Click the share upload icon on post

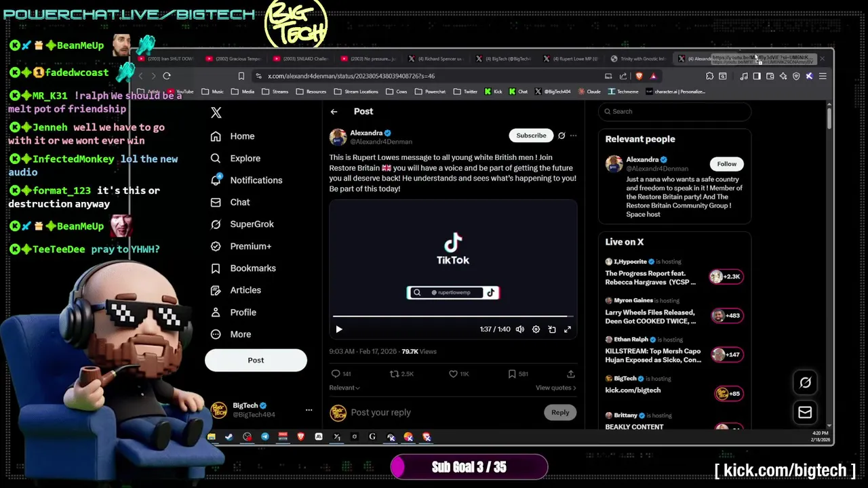[x=571, y=373]
